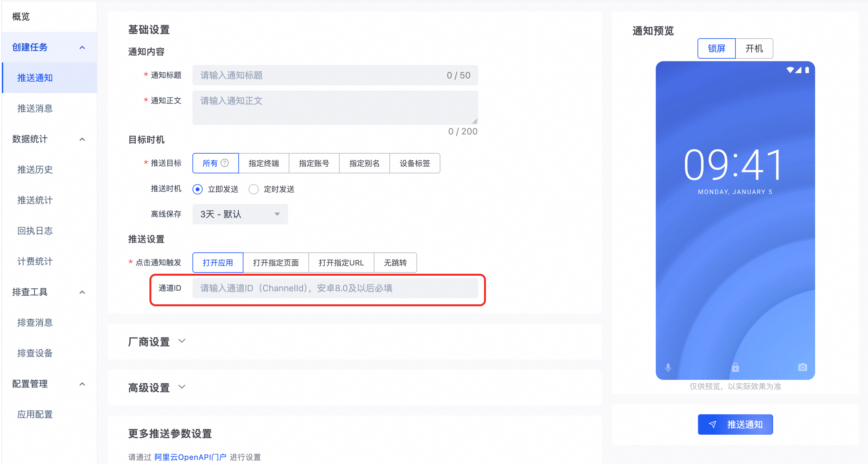Image resolution: width=868 pixels, height=464 pixels.
Task: Click the camera icon on the phone preview
Action: pos(802,367)
